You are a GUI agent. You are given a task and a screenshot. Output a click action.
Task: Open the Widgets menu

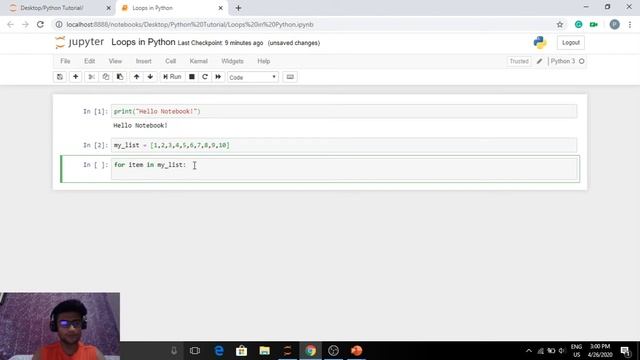coord(232,61)
